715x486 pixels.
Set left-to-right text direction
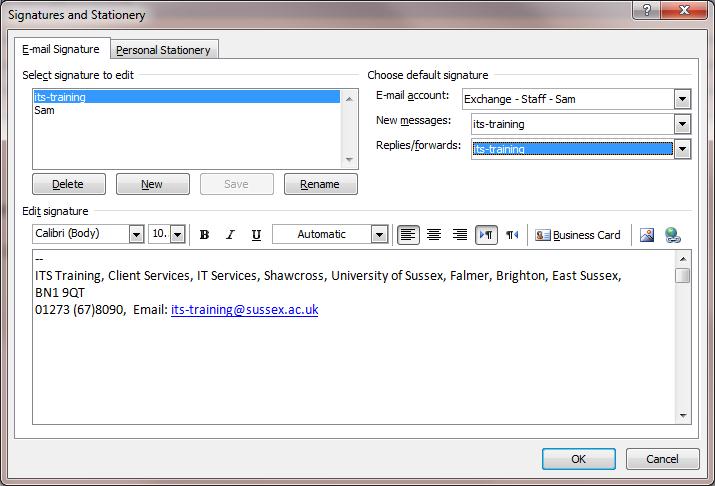tap(487, 235)
